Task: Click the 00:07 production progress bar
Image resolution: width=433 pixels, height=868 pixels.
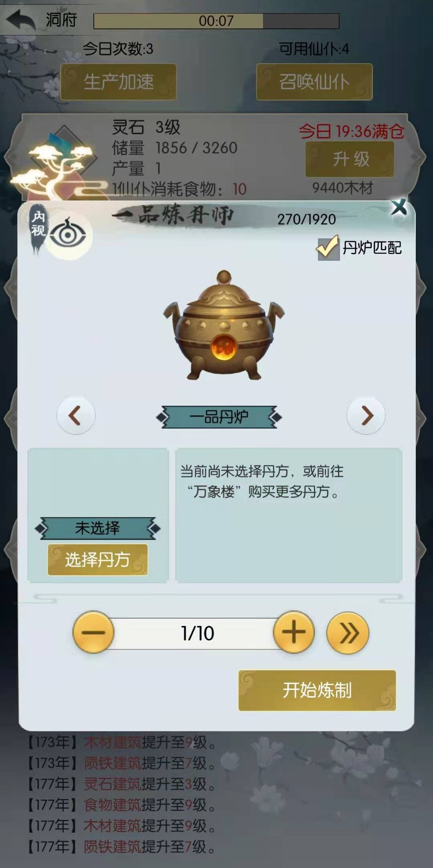Action: click(x=216, y=21)
